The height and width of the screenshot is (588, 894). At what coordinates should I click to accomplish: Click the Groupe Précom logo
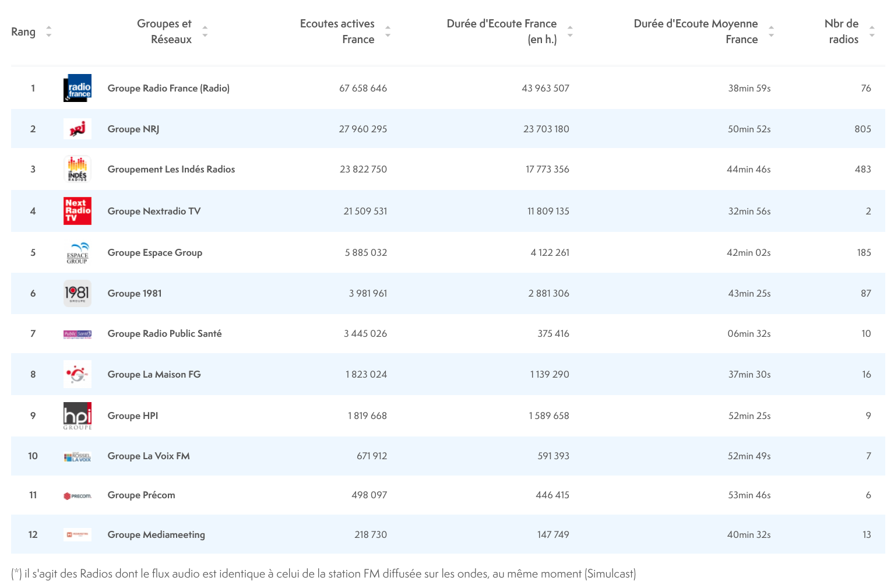[77, 496]
